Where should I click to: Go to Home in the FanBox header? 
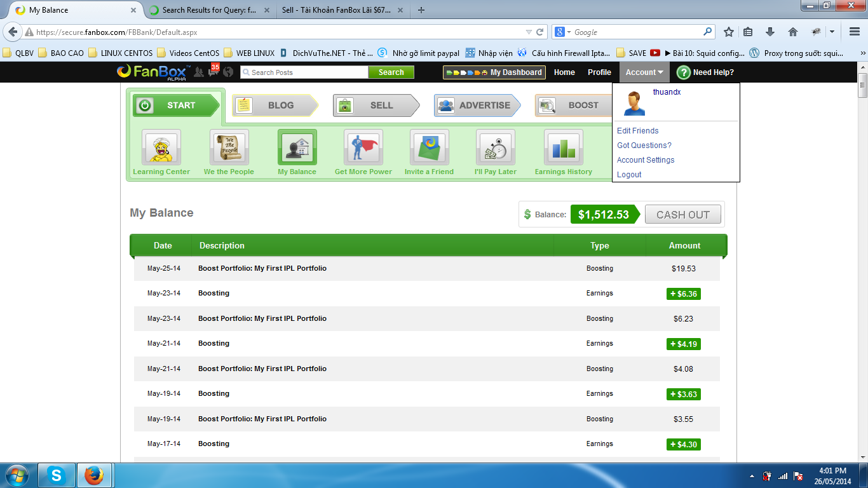(x=564, y=72)
